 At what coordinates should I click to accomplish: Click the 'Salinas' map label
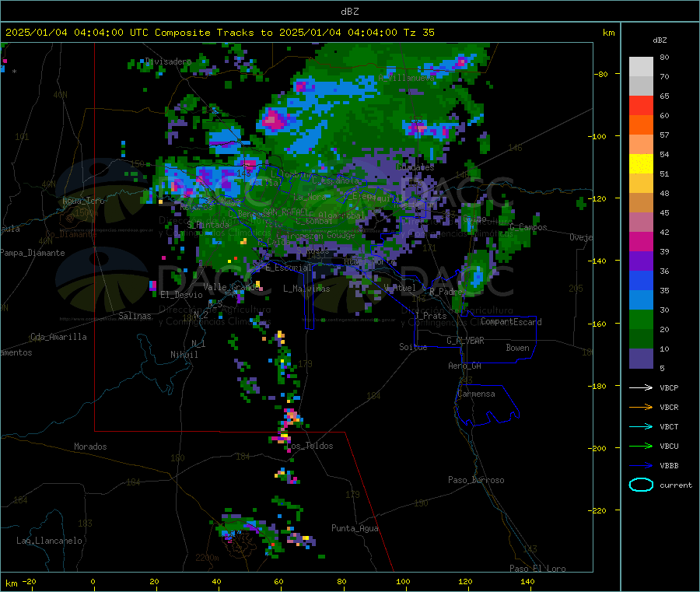click(135, 316)
